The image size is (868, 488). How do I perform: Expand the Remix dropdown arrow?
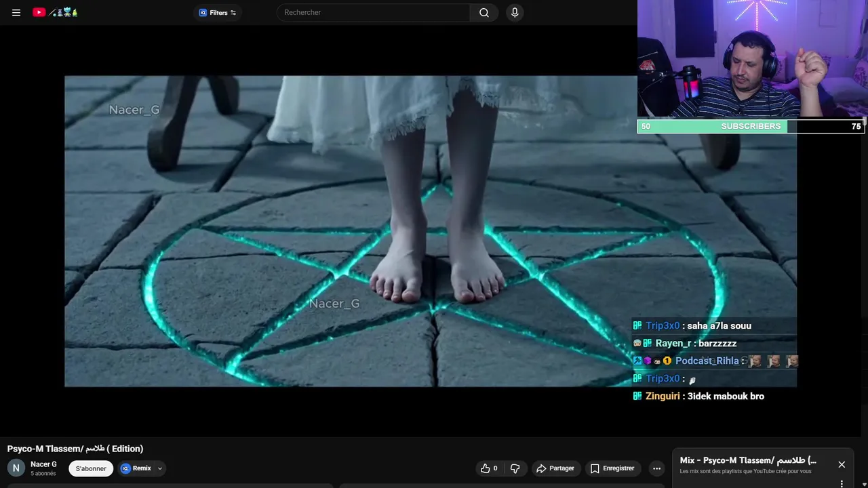(x=160, y=468)
